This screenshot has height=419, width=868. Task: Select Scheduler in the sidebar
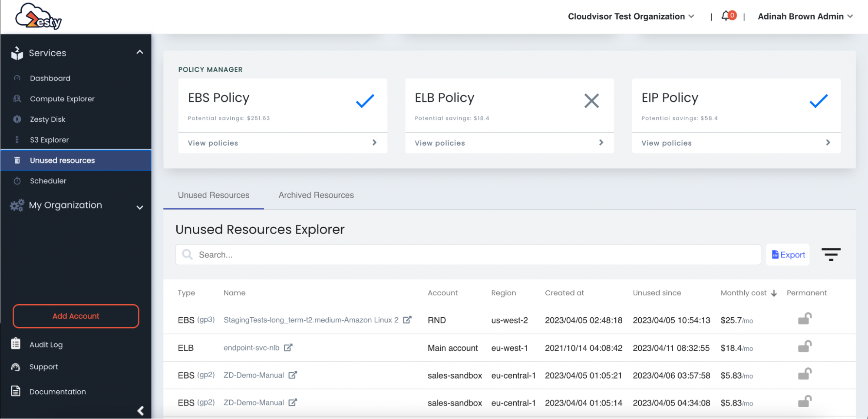click(48, 181)
